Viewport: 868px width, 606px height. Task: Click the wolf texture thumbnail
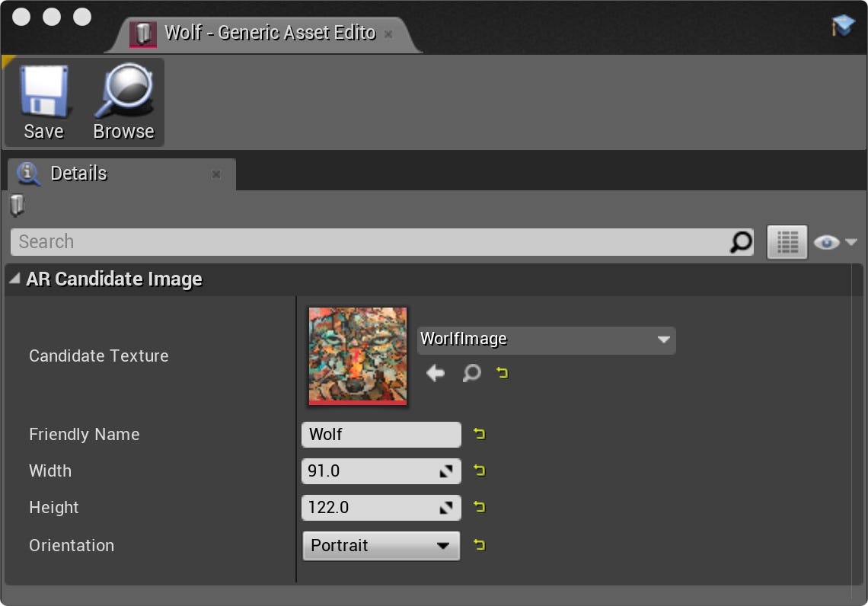358,356
